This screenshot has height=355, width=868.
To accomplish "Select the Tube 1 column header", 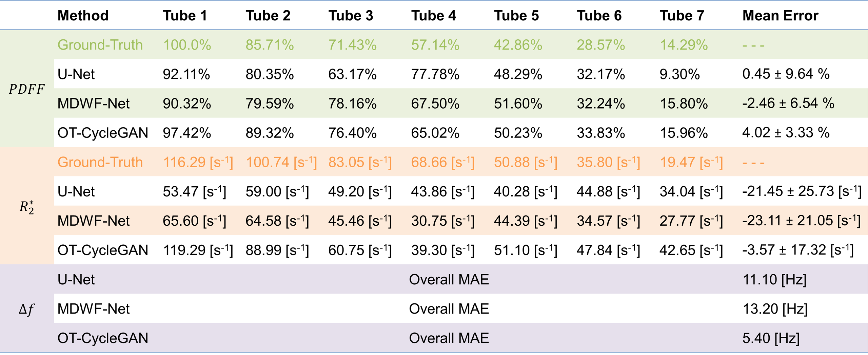I will tap(185, 16).
